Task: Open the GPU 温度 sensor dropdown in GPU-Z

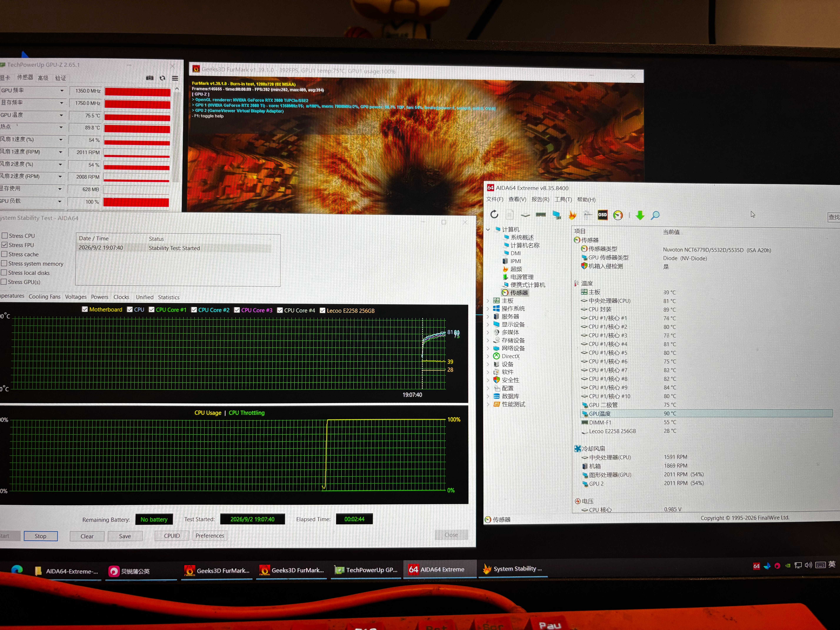Action: [61, 115]
